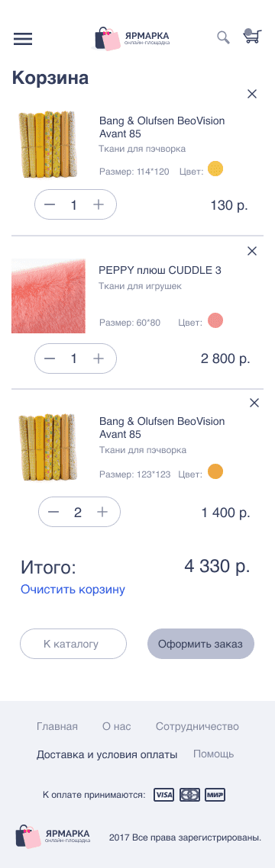The width and height of the screenshot is (275, 868).
Task: Open Доставка и условия оплаты page
Action: (107, 754)
